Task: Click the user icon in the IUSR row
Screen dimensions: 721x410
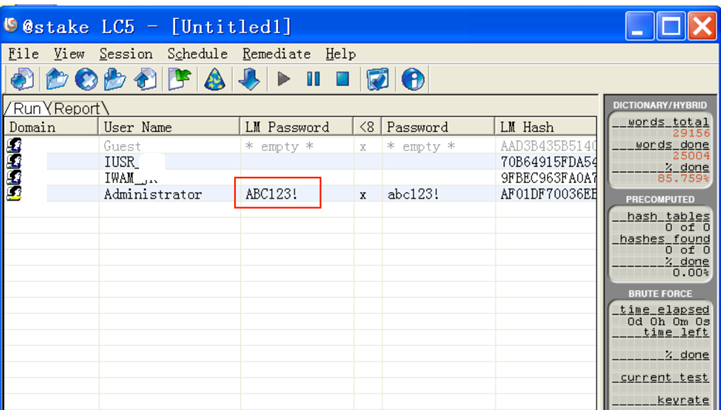Action: point(14,161)
